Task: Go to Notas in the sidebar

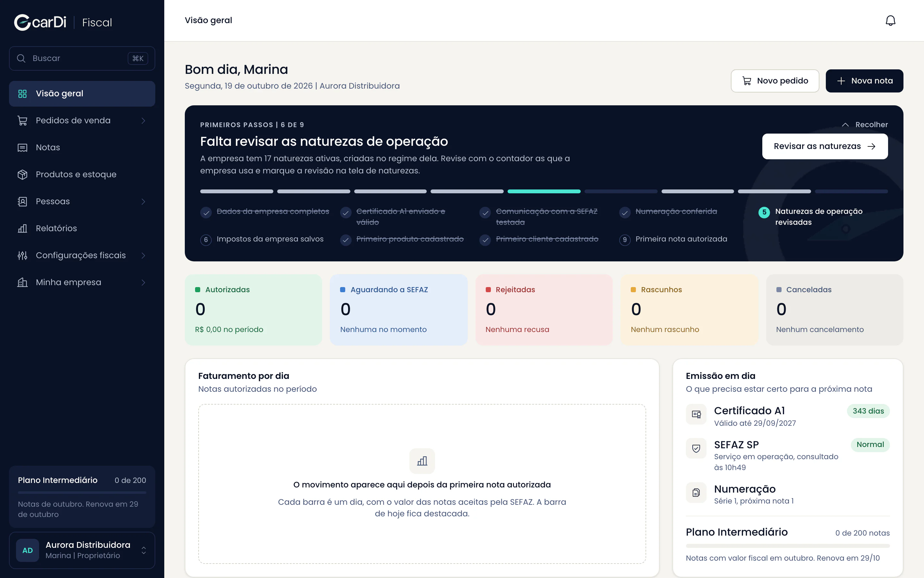Action: pyautogui.click(x=82, y=148)
